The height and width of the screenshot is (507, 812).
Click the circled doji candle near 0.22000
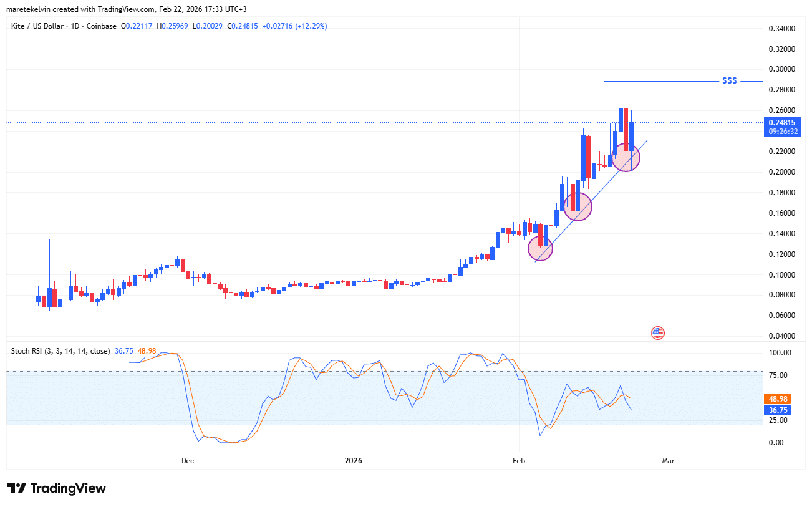(x=626, y=158)
